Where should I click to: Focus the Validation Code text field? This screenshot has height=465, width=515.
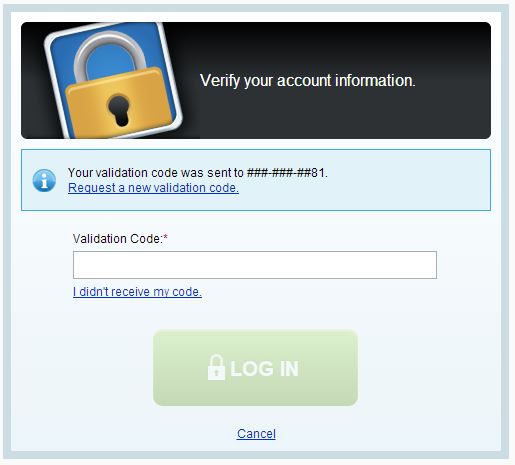coord(255,265)
